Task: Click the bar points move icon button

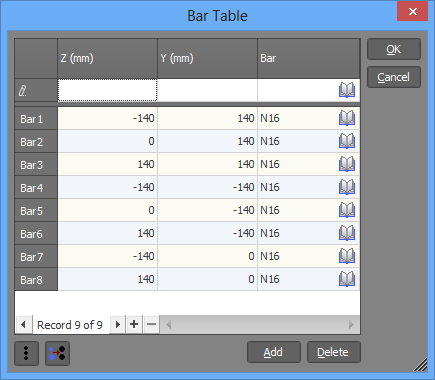Action: 57,353
